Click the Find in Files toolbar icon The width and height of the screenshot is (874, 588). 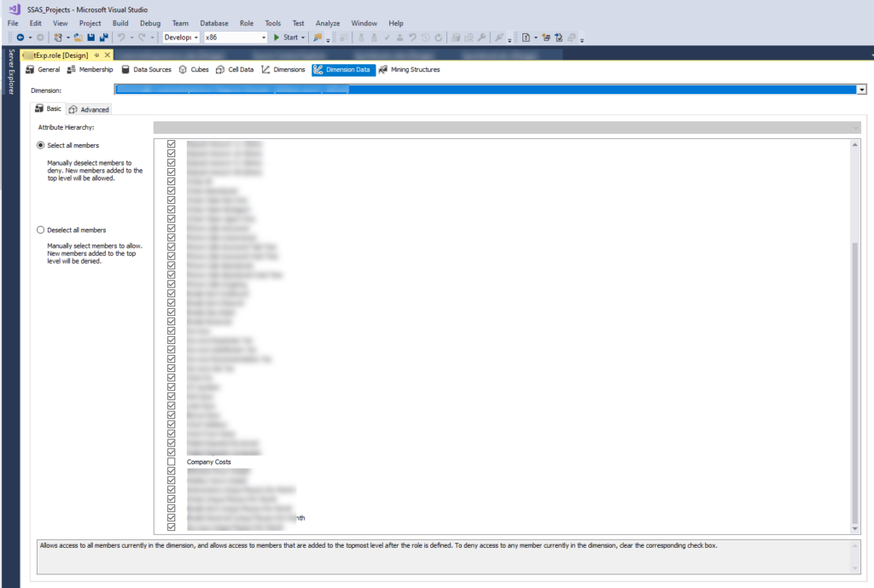[x=318, y=38]
